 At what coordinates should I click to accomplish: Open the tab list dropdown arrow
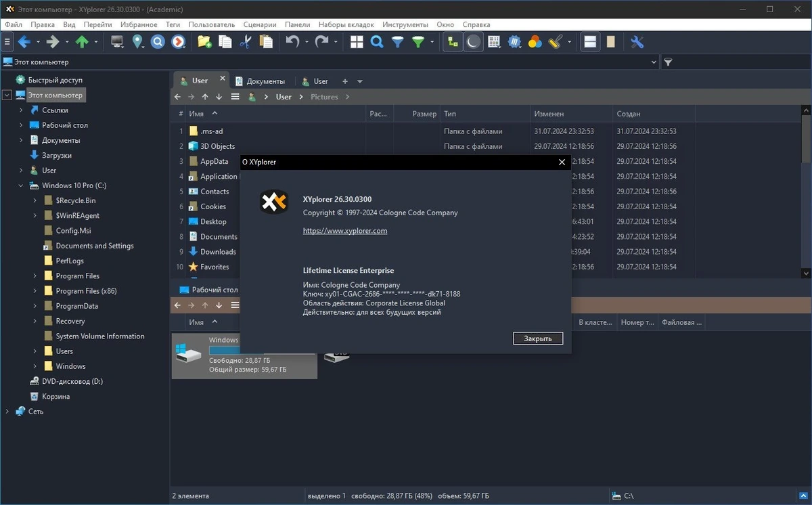360,81
